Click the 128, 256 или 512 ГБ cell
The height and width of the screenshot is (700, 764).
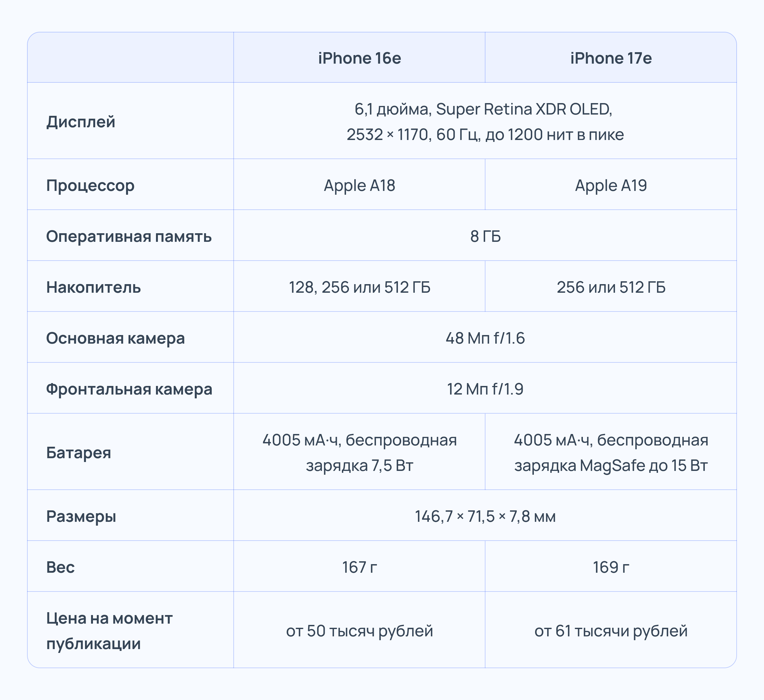359,287
